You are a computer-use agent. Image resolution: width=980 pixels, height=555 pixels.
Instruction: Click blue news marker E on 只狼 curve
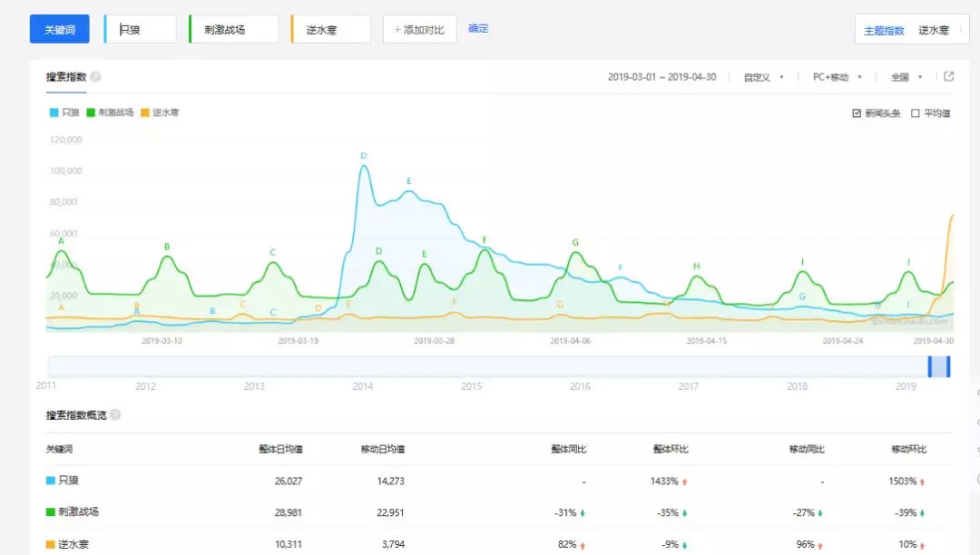click(x=409, y=181)
